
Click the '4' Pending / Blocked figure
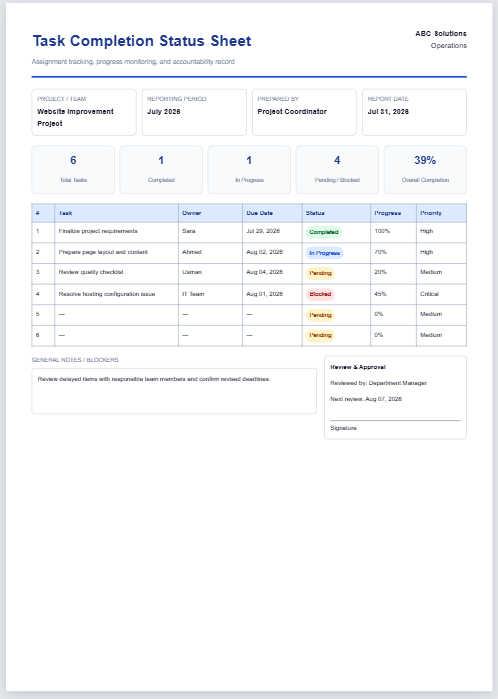[337, 160]
